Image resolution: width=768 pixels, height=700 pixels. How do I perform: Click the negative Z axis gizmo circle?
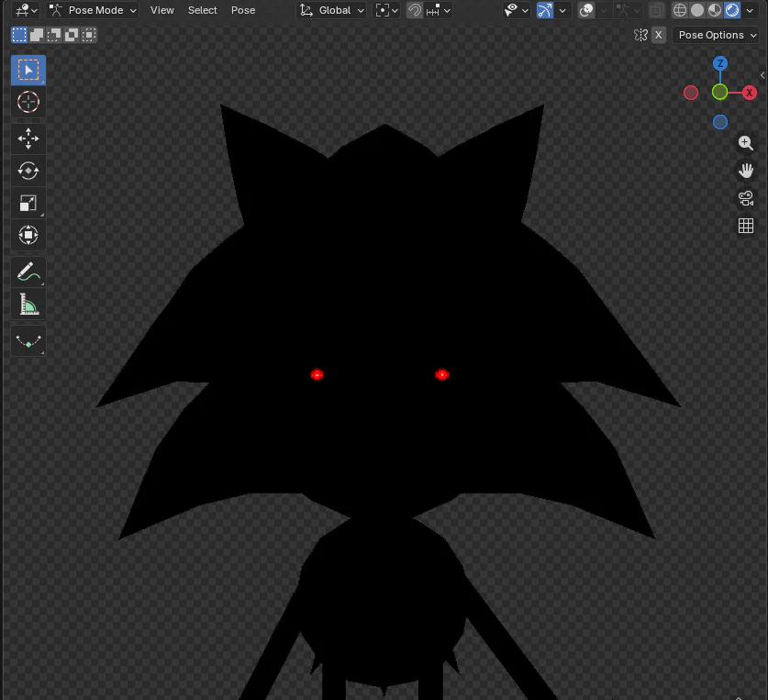coord(720,122)
